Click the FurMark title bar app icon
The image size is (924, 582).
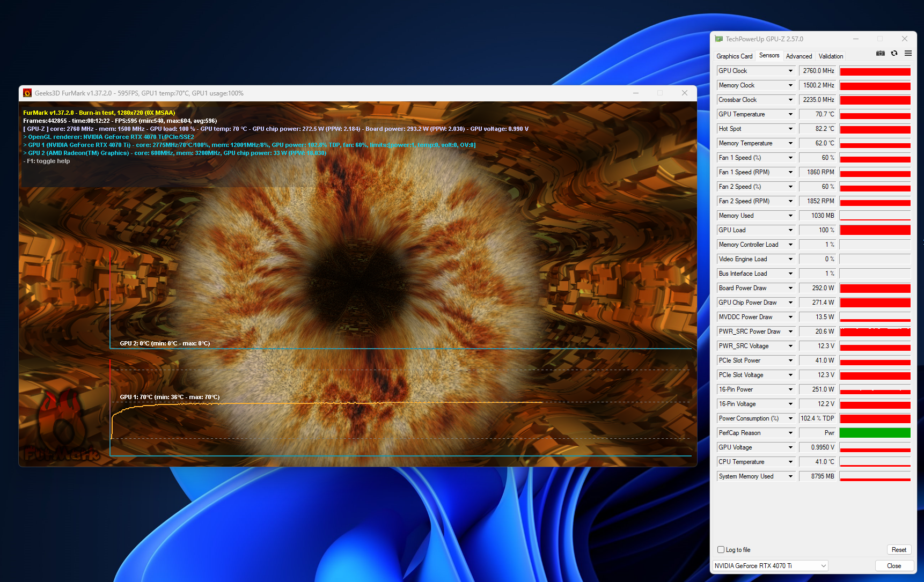pyautogui.click(x=27, y=93)
